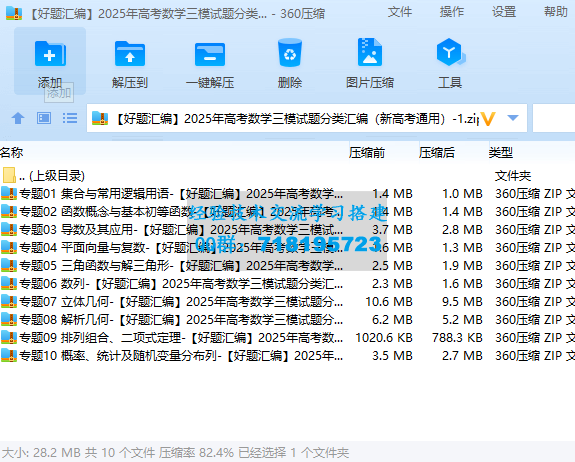Screen dimensions: 575x462
Task: Click the zip icon of 专题03 导数及其应用
Action: (x=9, y=229)
